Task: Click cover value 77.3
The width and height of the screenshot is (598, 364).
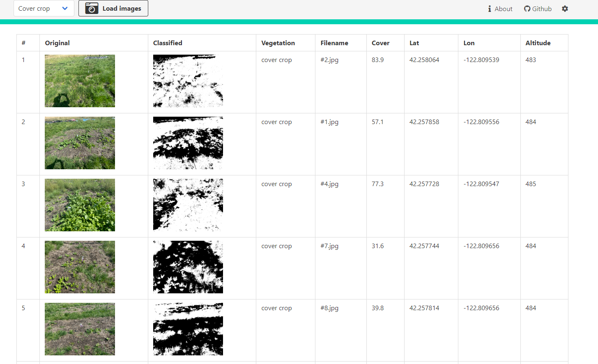Action: pyautogui.click(x=378, y=184)
